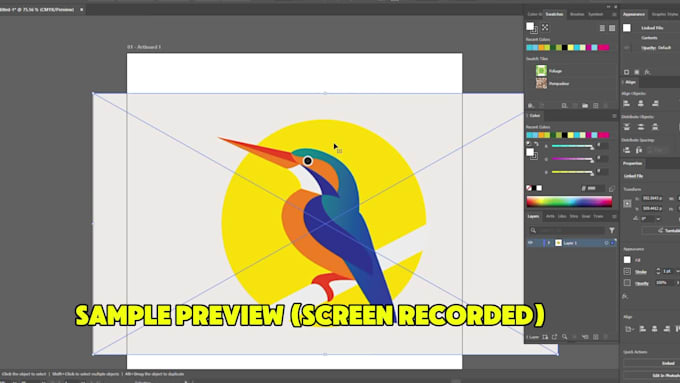Click Horizontal Align Left in Align panel
Image resolution: width=680 pixels, height=383 pixels.
click(x=626, y=103)
